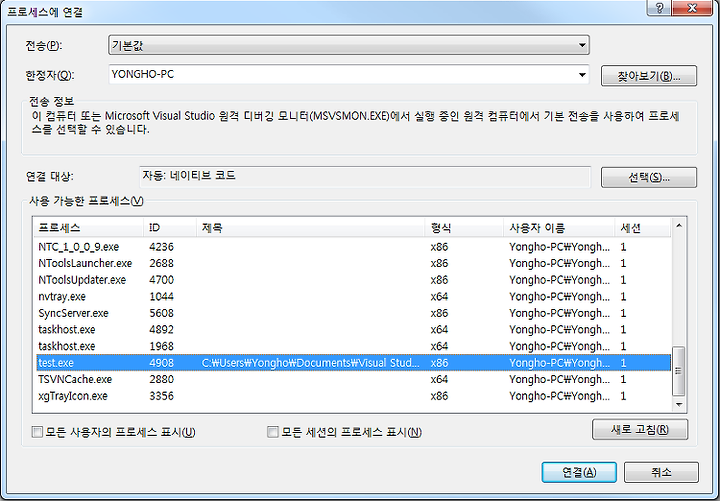This screenshot has height=501, width=720.
Task: Select the NToolsLauncher.exe process row
Action: 352,264
